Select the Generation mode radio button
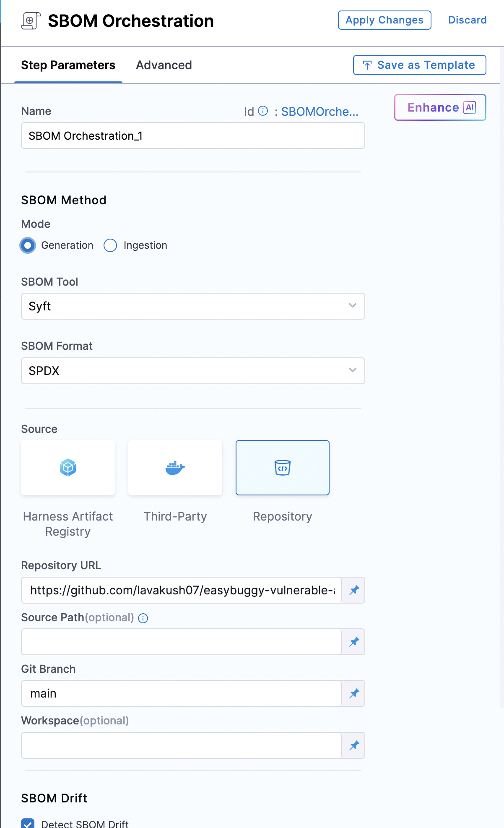 point(28,245)
